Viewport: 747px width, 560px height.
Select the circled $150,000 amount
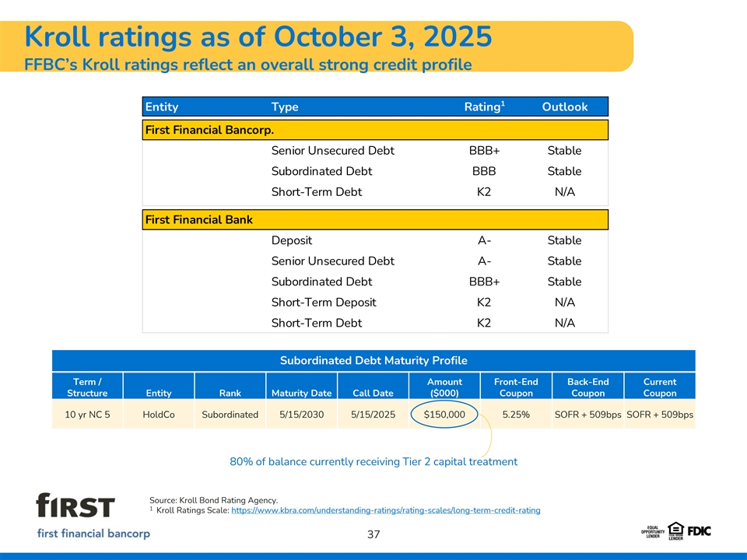point(444,415)
